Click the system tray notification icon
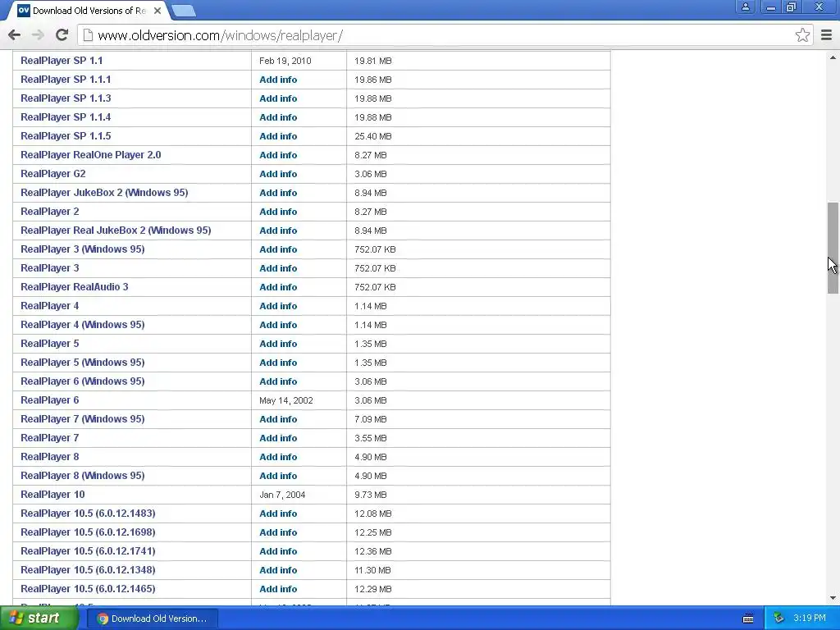 coord(778,619)
